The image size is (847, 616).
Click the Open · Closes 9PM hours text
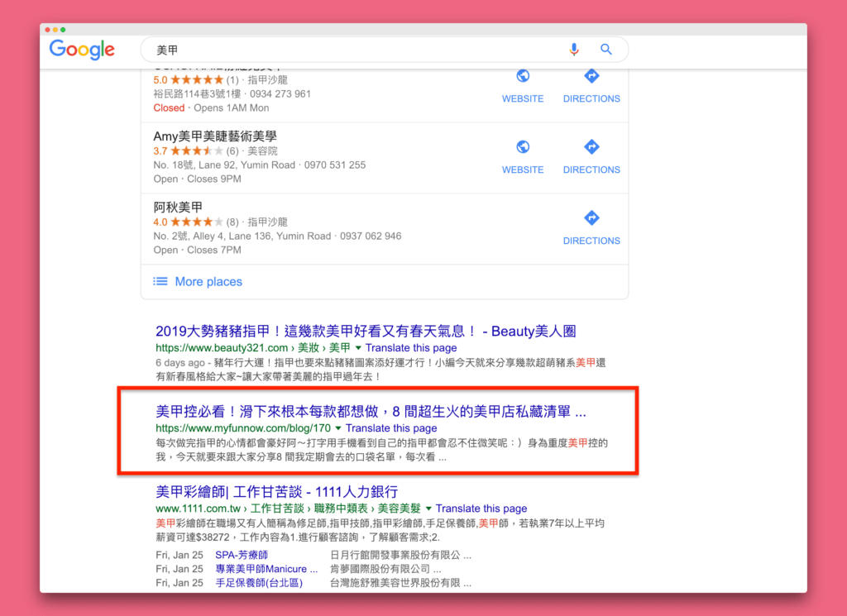pos(197,179)
